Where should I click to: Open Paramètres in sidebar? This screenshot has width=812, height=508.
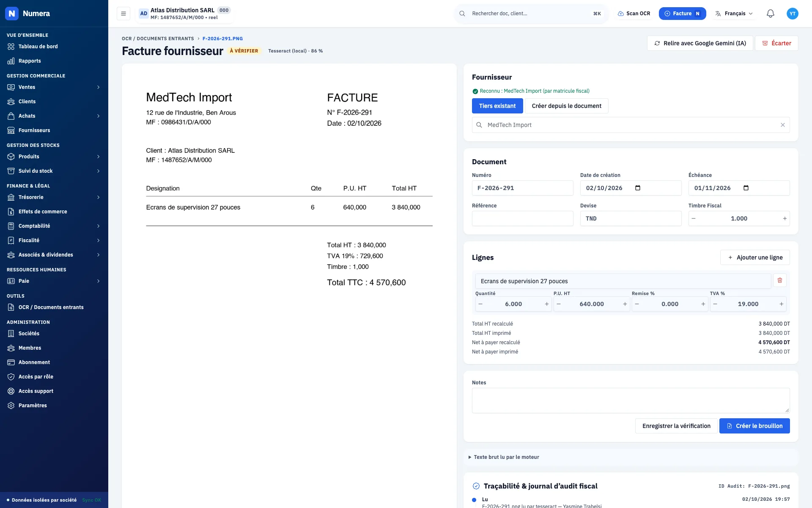click(54, 406)
